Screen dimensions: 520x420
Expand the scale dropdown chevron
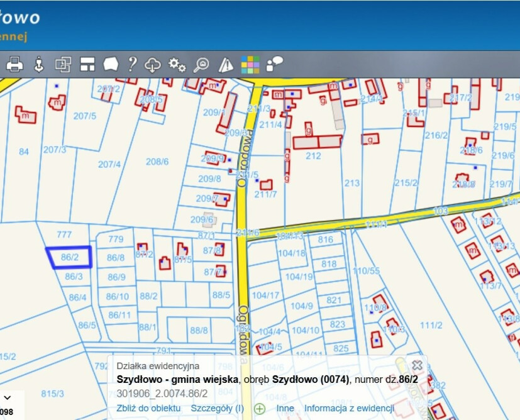point(8,397)
